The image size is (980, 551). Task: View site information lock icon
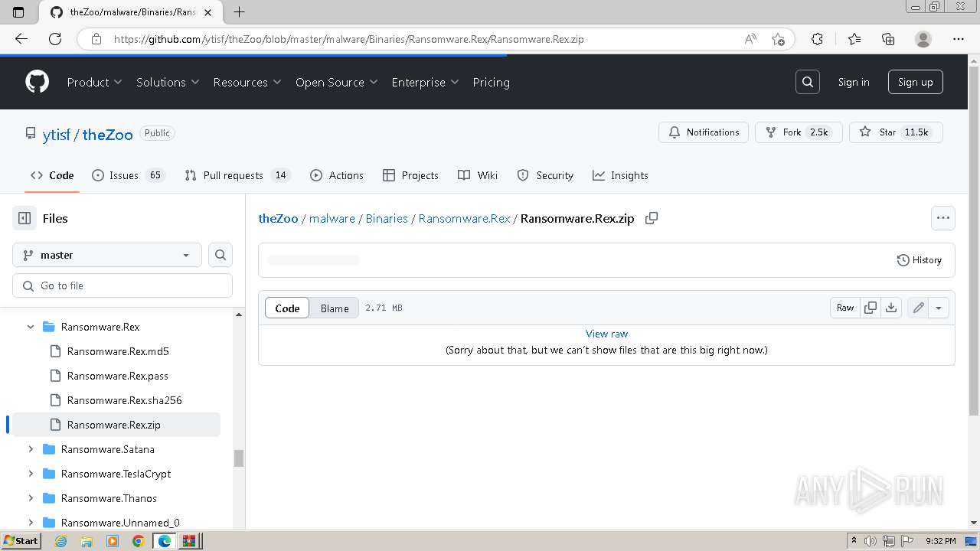96,39
